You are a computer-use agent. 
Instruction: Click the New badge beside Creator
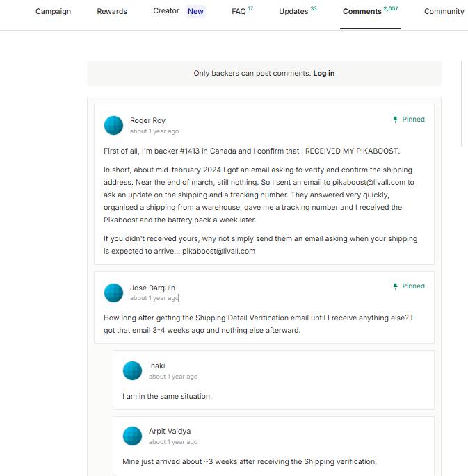click(x=195, y=11)
